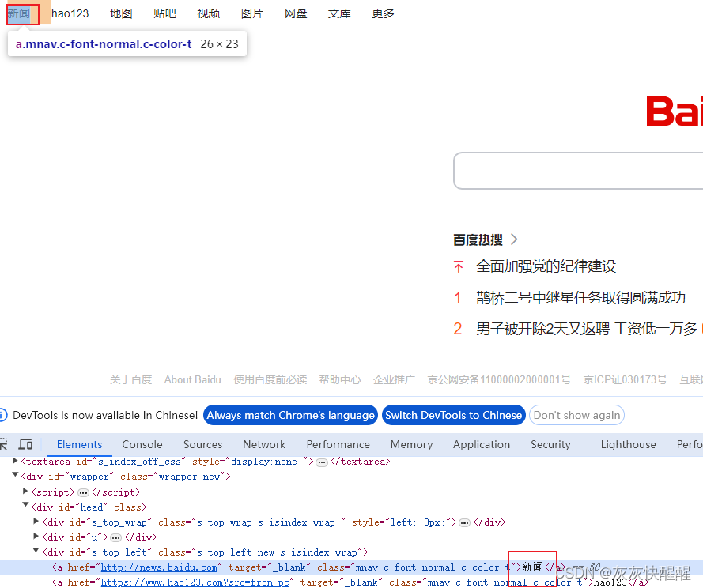Open the 网盘 navigation link
This screenshot has height=588, width=703.
[296, 13]
